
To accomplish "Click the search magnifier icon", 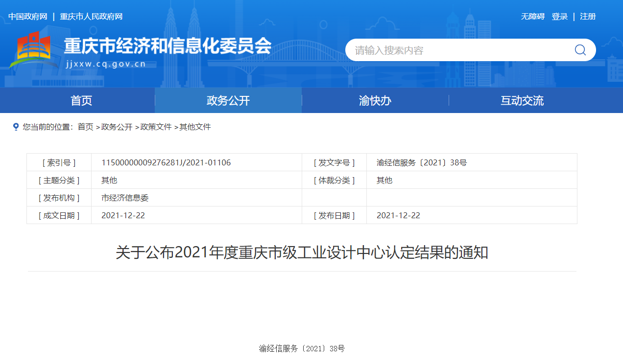I will [580, 50].
